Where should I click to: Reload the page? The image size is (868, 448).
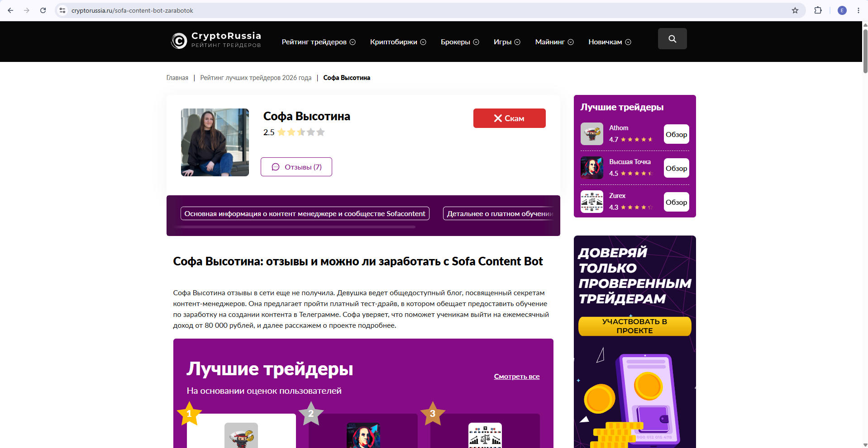[x=43, y=10]
